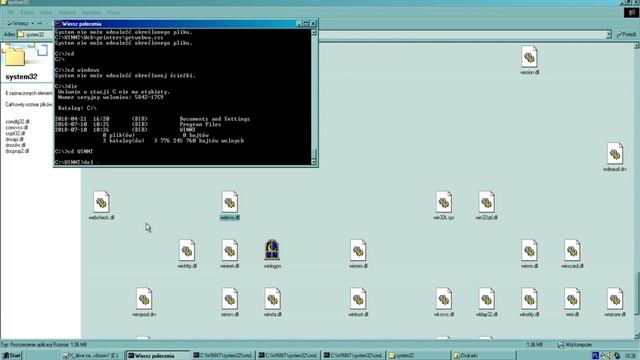This screenshot has height=360, width=640.
Task: Select the wininet.dll file icon
Action: pos(230,251)
